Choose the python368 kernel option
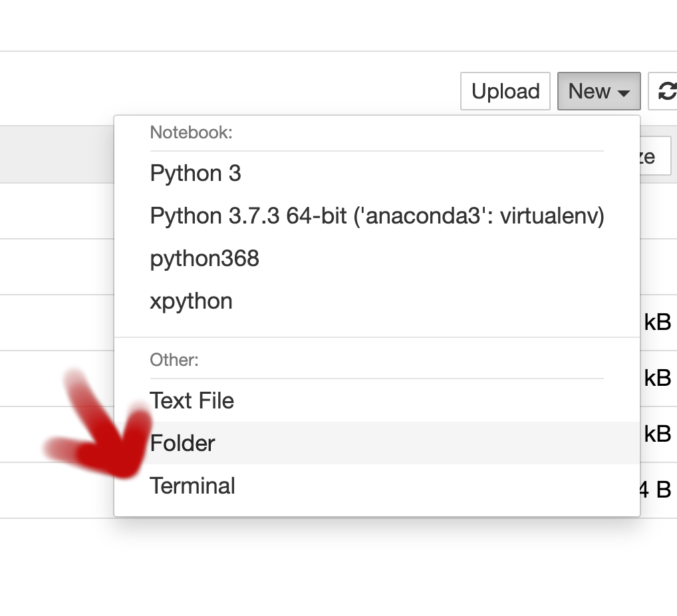Screen dimensions: 677x616 pos(204,259)
